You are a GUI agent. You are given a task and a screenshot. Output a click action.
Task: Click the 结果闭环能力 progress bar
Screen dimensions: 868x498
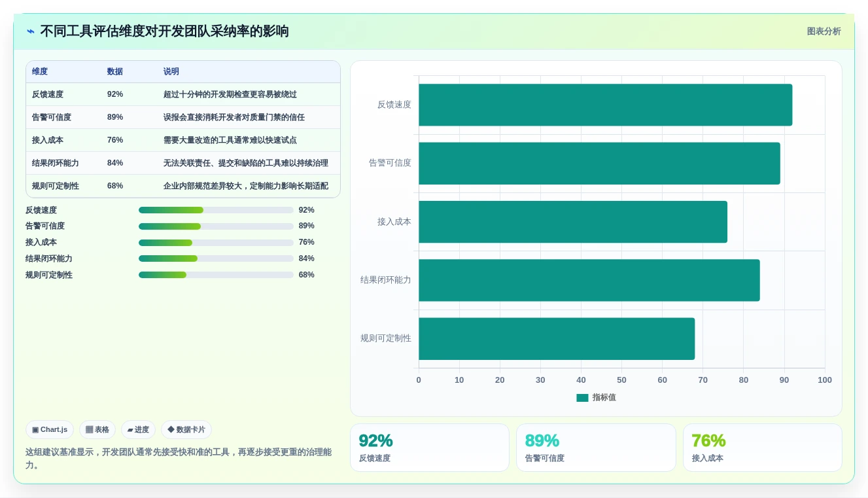tap(216, 258)
